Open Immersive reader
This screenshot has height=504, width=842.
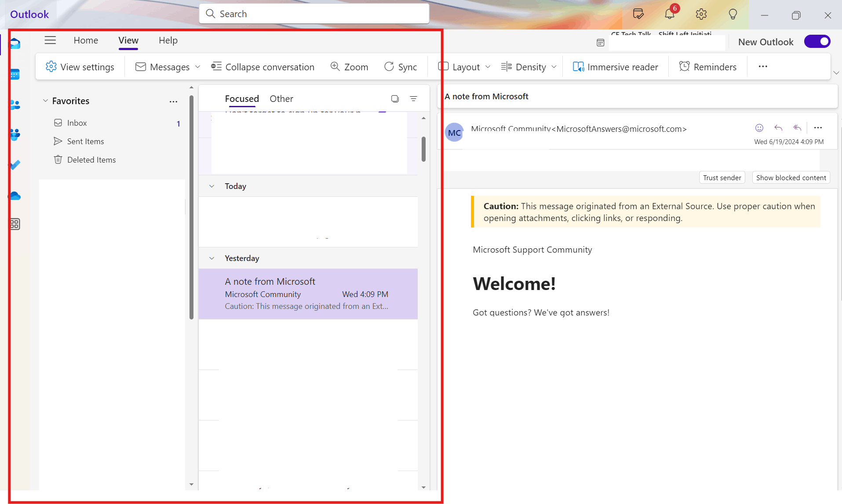[x=615, y=67]
